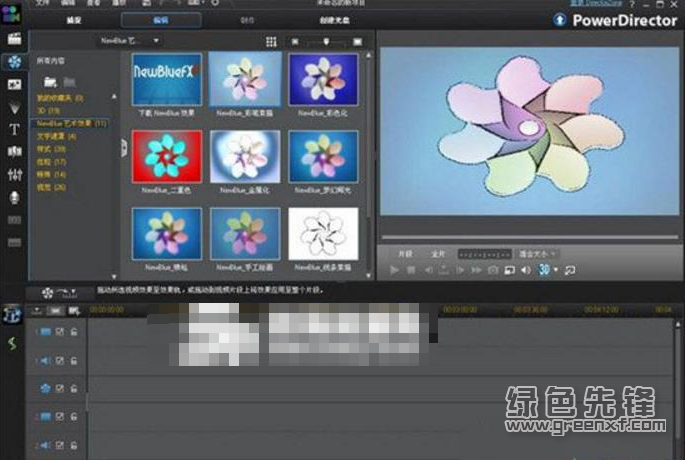Viewport: 685px width, 460px height.
Task: Open the dropdown arrow beside effect track tool
Action: click(x=73, y=291)
